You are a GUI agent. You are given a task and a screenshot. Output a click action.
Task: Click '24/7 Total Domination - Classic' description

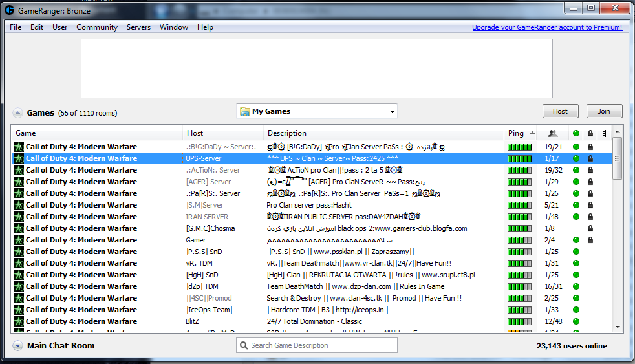[x=314, y=321]
